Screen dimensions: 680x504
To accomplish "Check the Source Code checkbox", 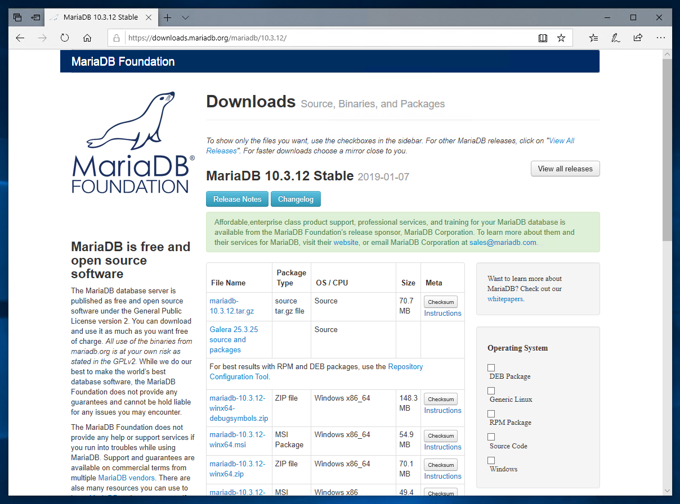I will (491, 437).
